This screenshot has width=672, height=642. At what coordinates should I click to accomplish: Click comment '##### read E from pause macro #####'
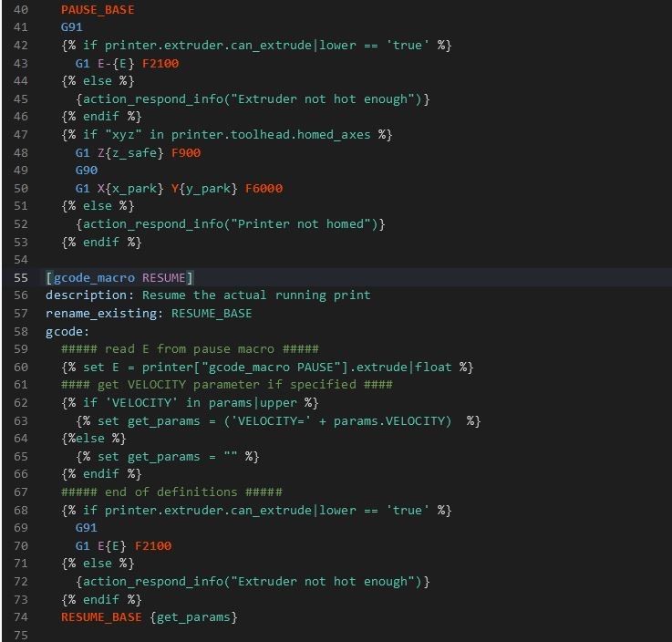[x=190, y=349]
